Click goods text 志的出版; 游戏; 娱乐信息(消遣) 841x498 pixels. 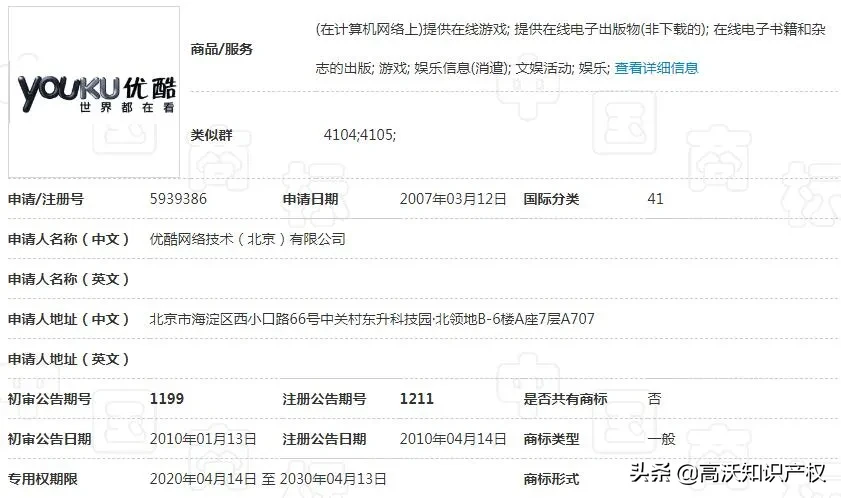point(413,68)
